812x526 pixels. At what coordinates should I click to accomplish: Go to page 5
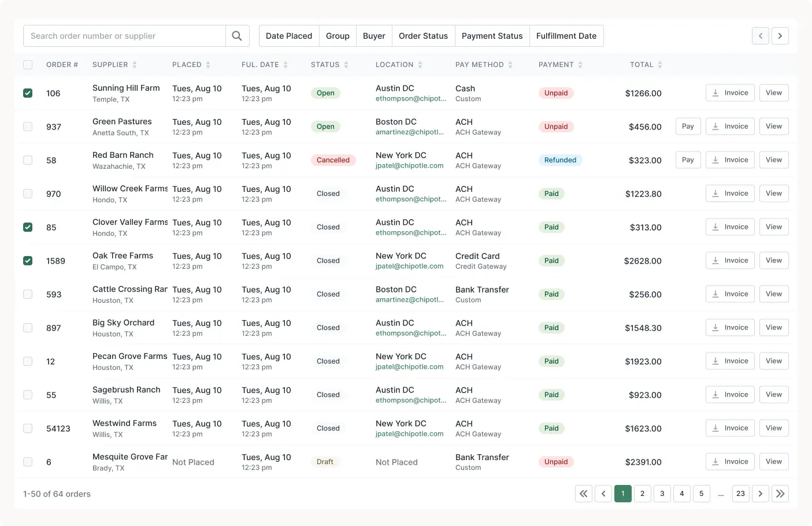click(702, 494)
